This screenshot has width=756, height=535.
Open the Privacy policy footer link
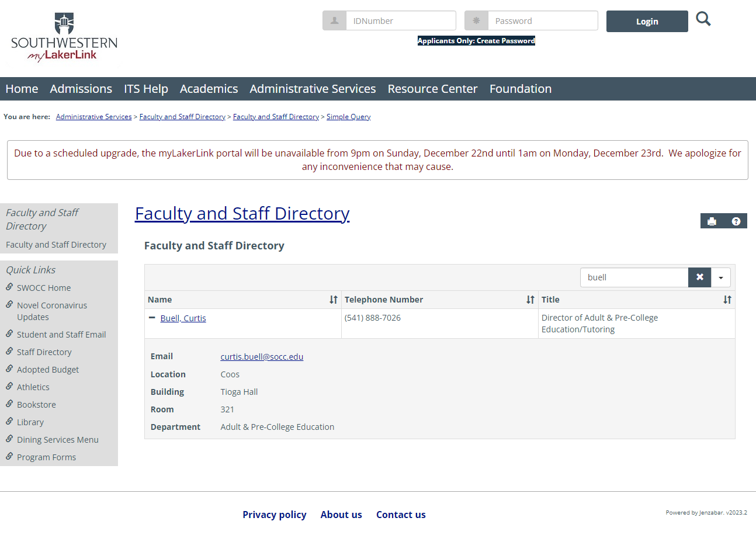point(274,515)
